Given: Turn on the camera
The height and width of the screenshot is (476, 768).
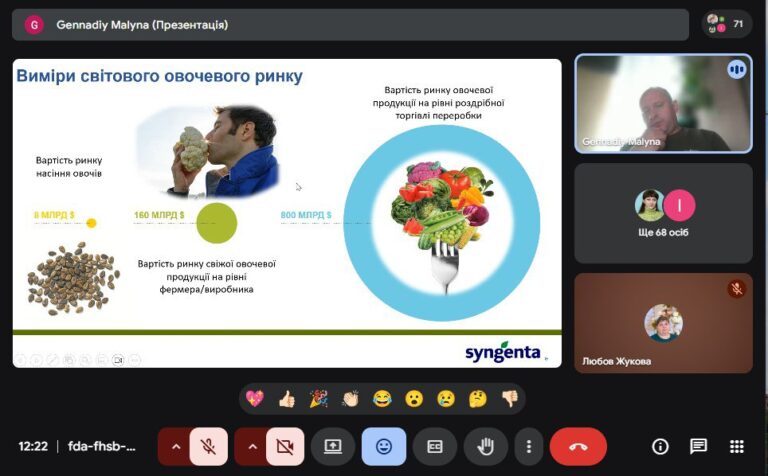Looking at the screenshot, I should tap(285, 447).
